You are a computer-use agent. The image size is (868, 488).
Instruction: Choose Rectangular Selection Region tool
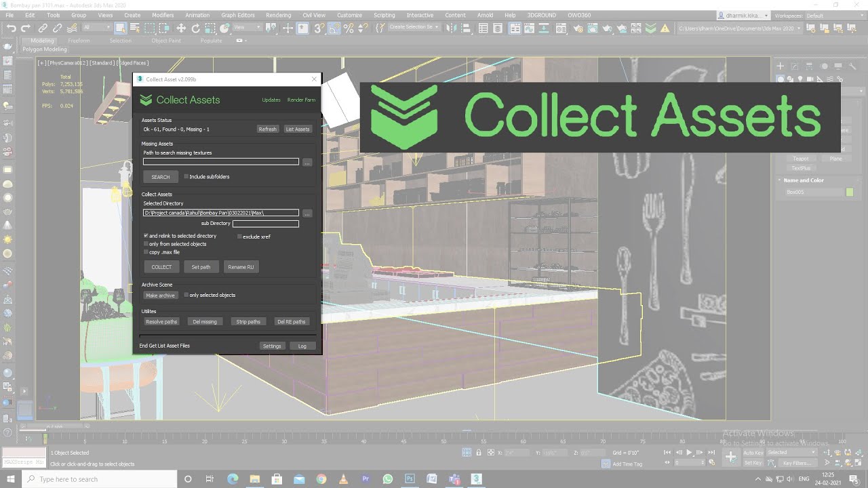tap(150, 28)
